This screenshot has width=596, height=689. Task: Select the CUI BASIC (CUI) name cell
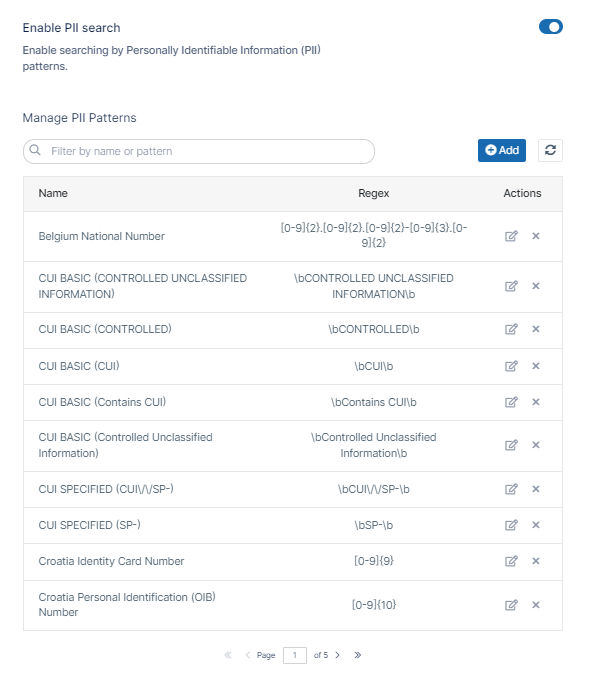tap(79, 366)
